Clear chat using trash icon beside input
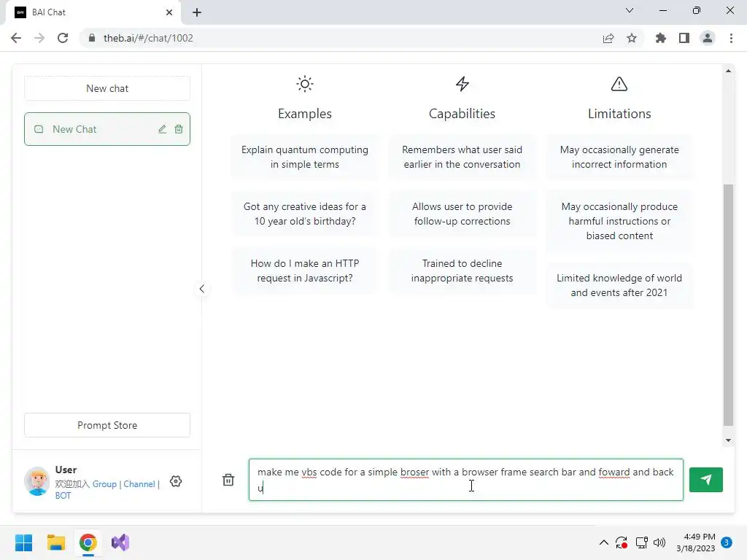 pos(228,480)
